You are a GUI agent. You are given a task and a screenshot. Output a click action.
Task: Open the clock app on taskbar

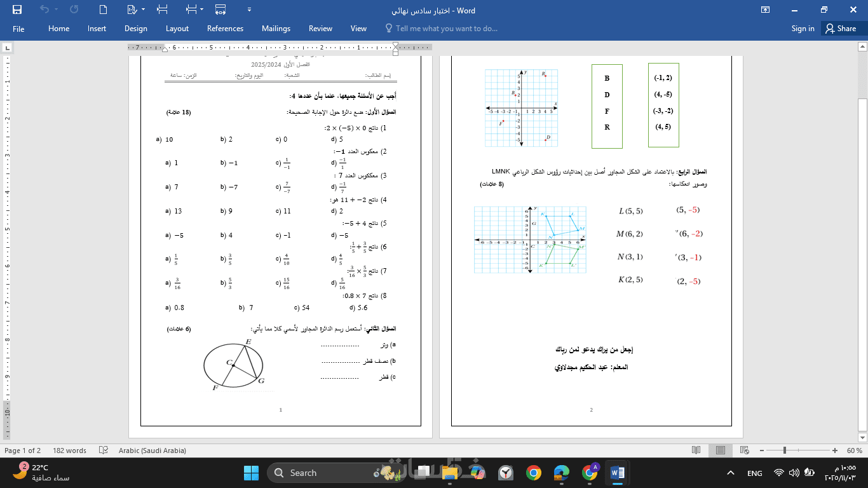506,473
